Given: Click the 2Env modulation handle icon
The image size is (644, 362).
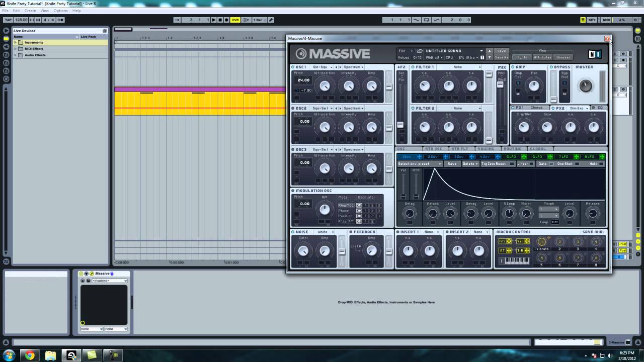Looking at the screenshot, I should tap(445, 157).
